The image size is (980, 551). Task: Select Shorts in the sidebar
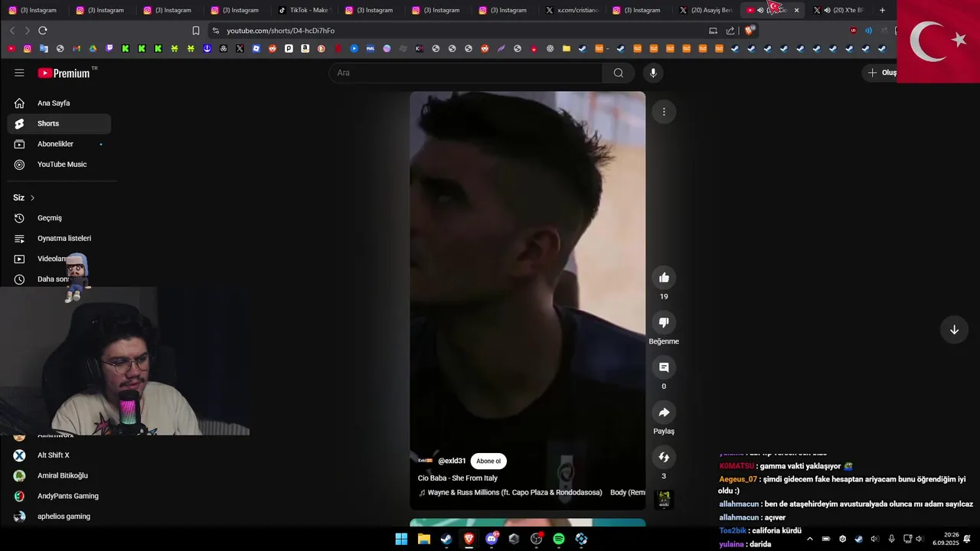59,123
